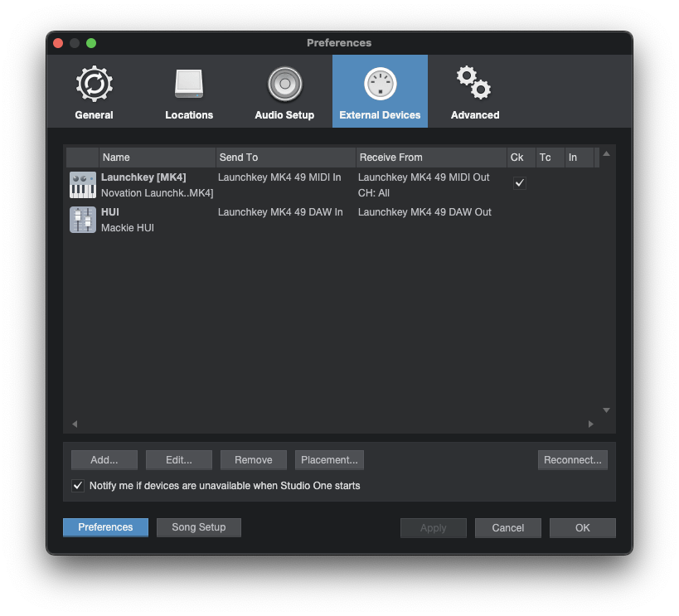Sort devices by the Name column header
Viewport: 679px width, 616px height.
point(158,158)
